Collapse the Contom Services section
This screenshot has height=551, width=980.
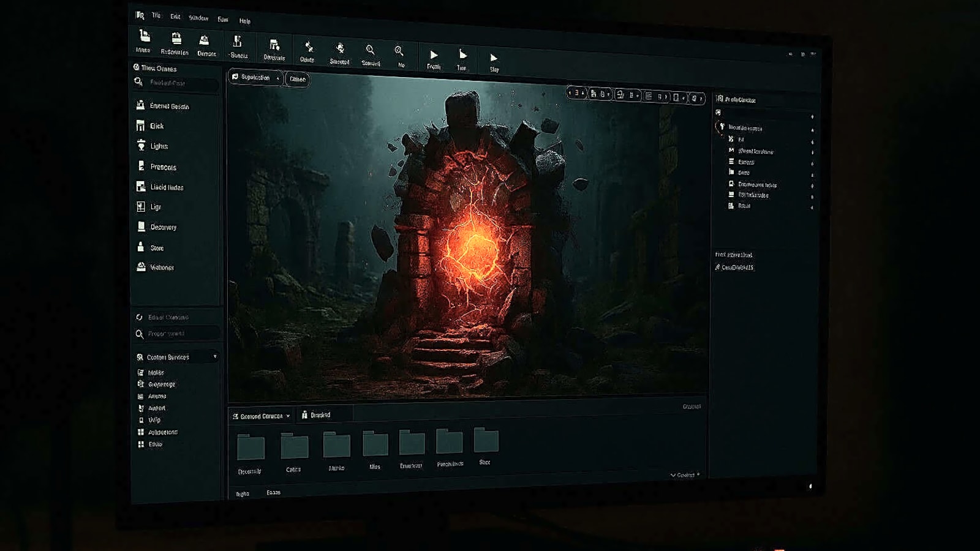click(x=215, y=357)
